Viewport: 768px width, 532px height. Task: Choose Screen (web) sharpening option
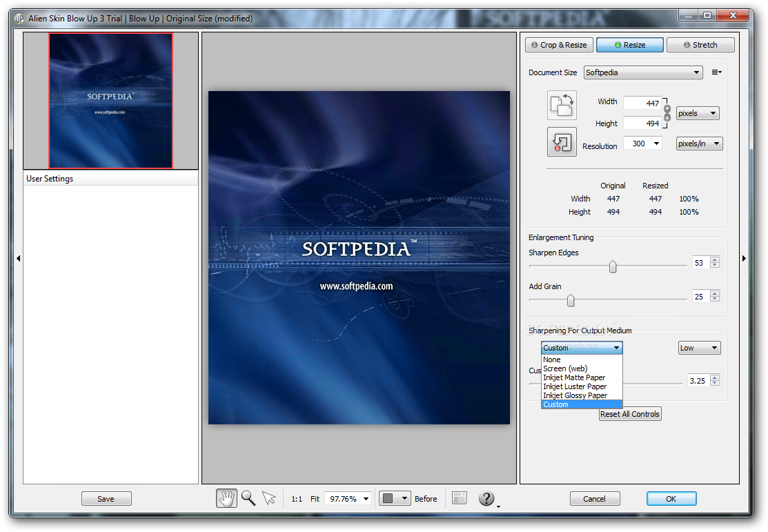[565, 368]
